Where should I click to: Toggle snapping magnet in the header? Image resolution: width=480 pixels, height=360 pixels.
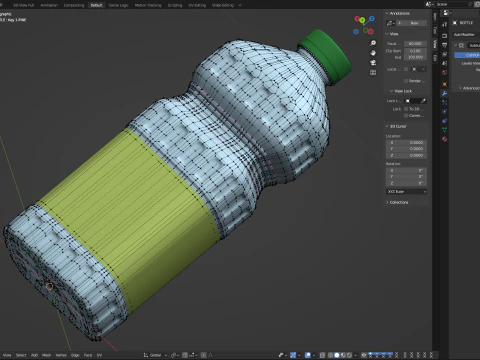[185, 355]
